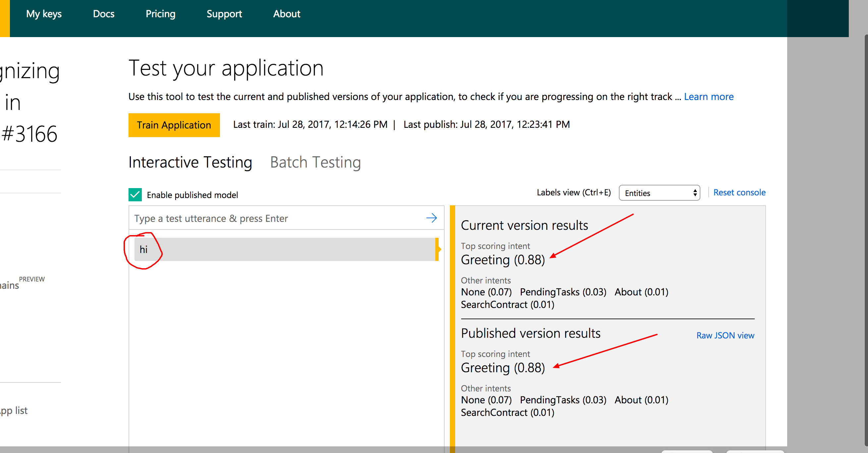Click the submit arrow in the utterance box
Viewport: 868px width, 453px height.
432,218
